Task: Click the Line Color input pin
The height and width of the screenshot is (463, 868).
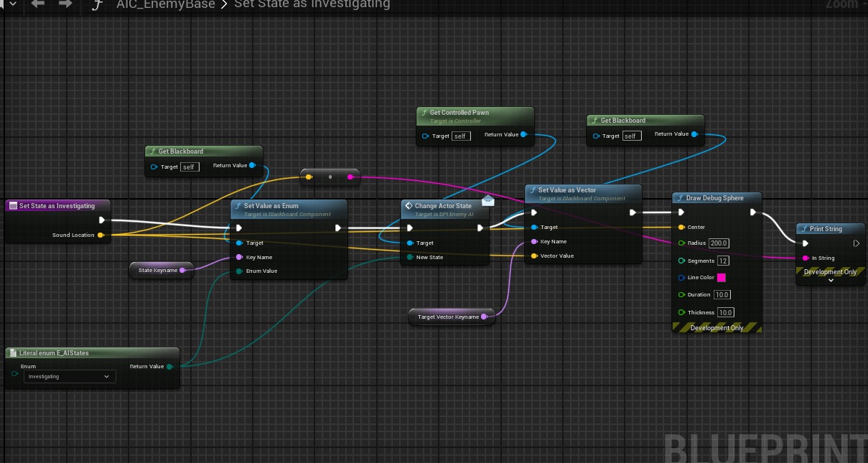Action: click(681, 278)
